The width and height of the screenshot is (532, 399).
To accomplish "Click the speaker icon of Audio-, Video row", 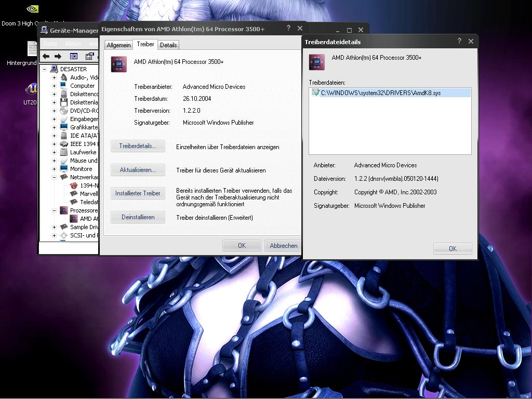I will 64,77.
